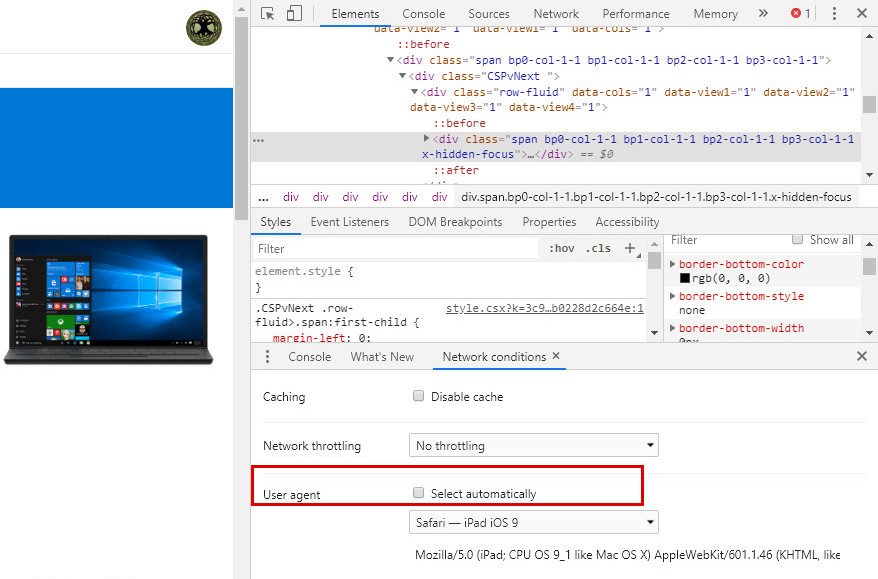This screenshot has width=878, height=579.
Task: Toggle the .cls element classes button
Action: pyautogui.click(x=598, y=249)
